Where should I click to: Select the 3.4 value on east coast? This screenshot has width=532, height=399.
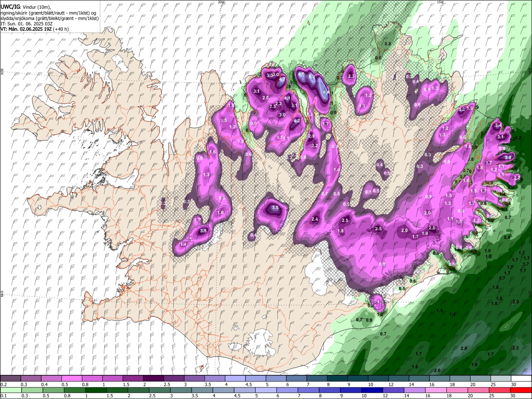[499, 125]
